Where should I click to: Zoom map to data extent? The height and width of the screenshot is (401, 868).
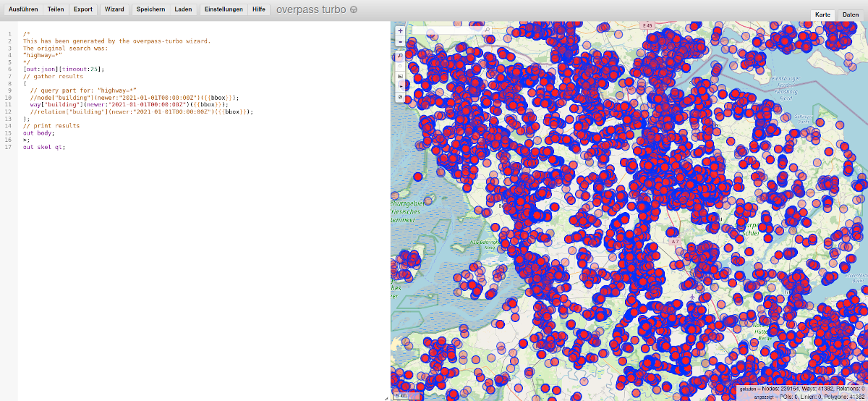coord(400,54)
